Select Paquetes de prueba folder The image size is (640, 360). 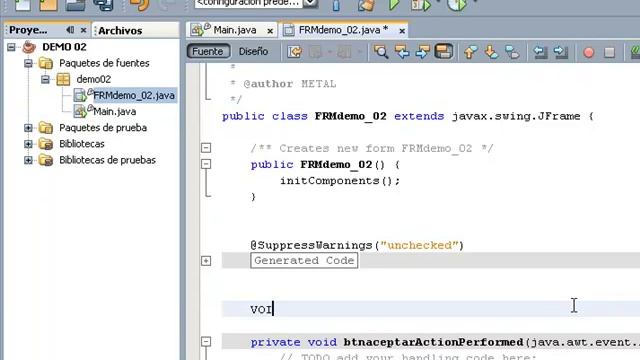point(103,128)
